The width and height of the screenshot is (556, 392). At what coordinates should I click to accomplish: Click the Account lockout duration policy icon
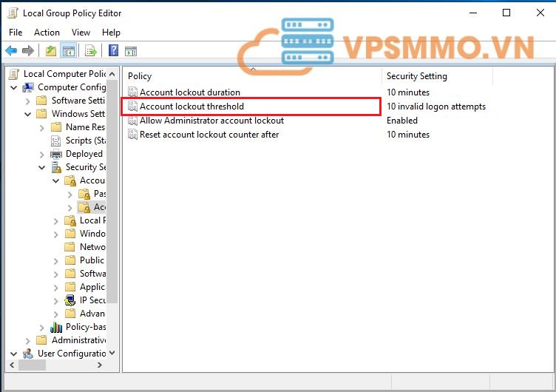click(x=132, y=92)
